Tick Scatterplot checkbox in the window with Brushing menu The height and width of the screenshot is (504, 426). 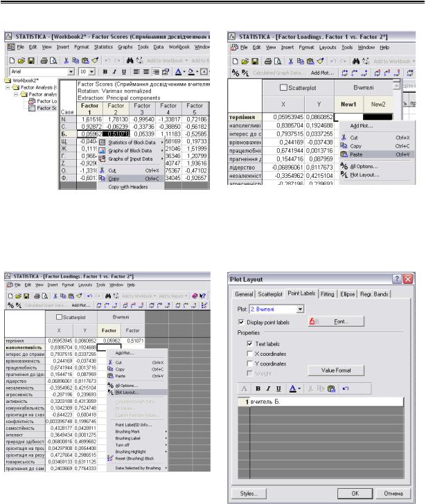coord(59,317)
